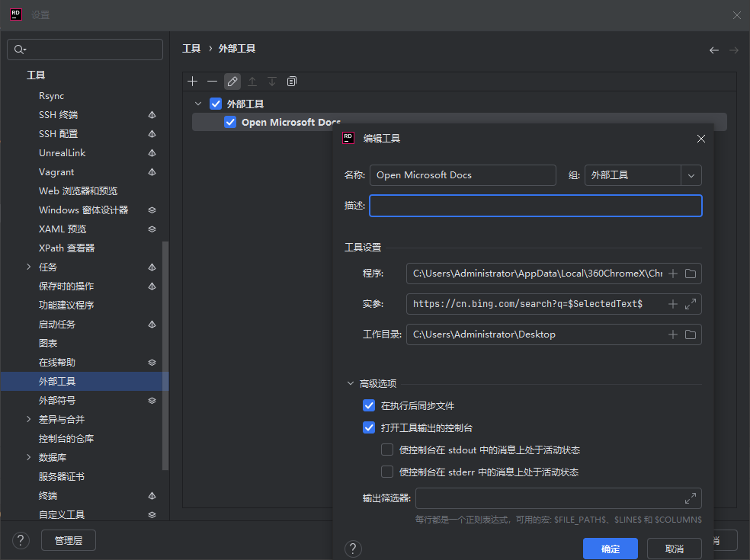
Task: Click icon beside 外部符号
Action: coord(152,400)
